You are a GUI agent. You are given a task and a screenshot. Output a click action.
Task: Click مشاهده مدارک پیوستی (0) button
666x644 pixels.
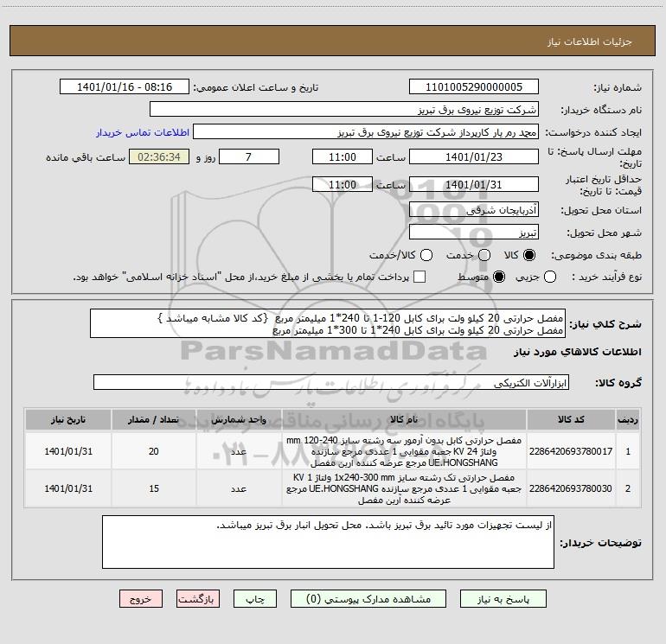(x=368, y=599)
